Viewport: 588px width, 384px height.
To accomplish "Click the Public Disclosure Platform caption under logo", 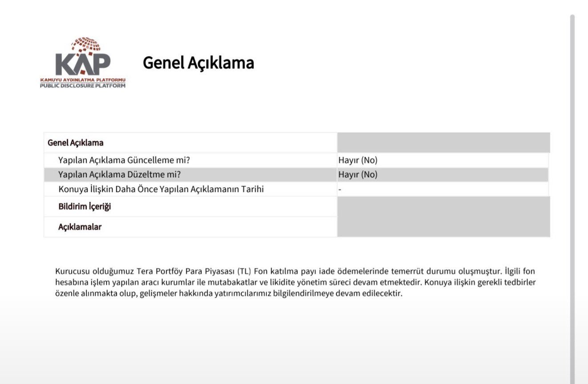I will 83,85.
